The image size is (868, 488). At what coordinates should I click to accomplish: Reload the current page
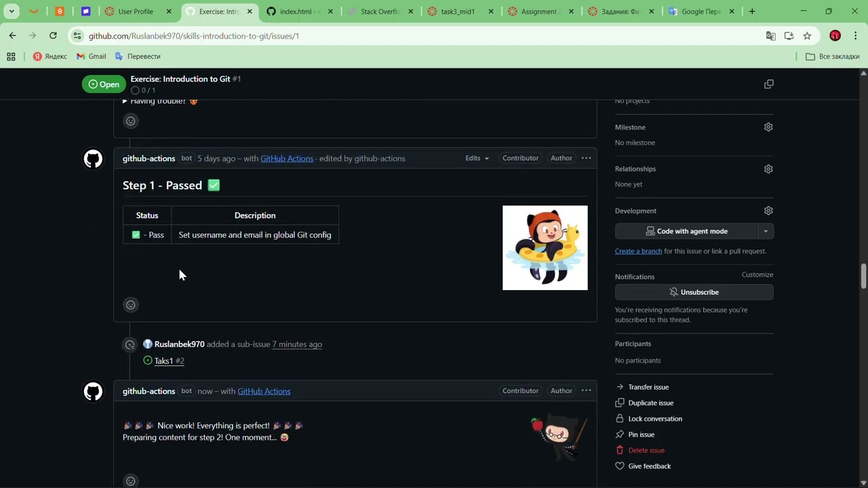[53, 35]
